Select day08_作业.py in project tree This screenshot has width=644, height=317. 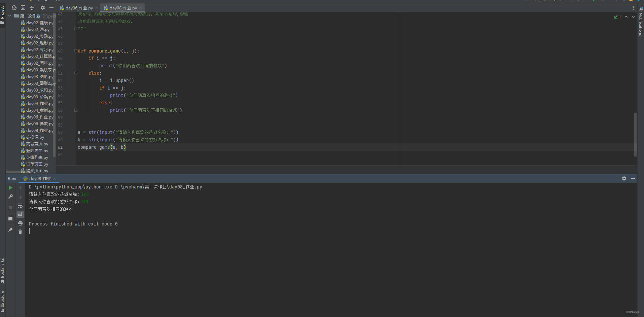click(x=37, y=131)
